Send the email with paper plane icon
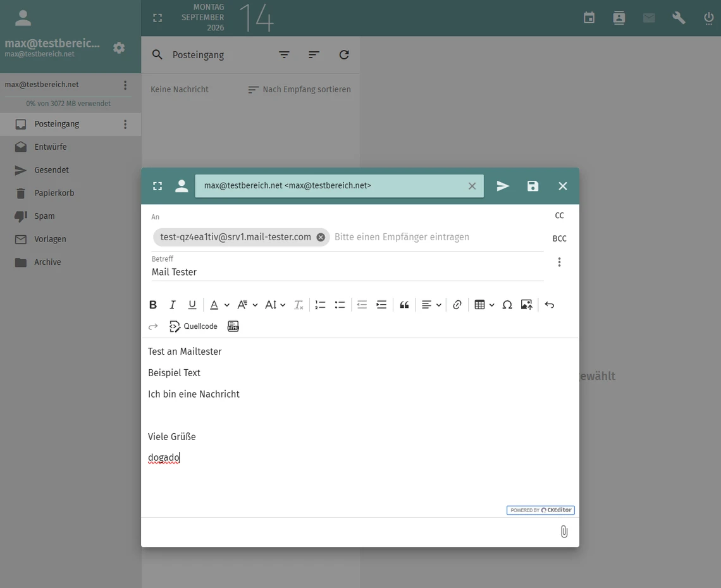Viewport: 721px width, 588px height. [x=503, y=186]
